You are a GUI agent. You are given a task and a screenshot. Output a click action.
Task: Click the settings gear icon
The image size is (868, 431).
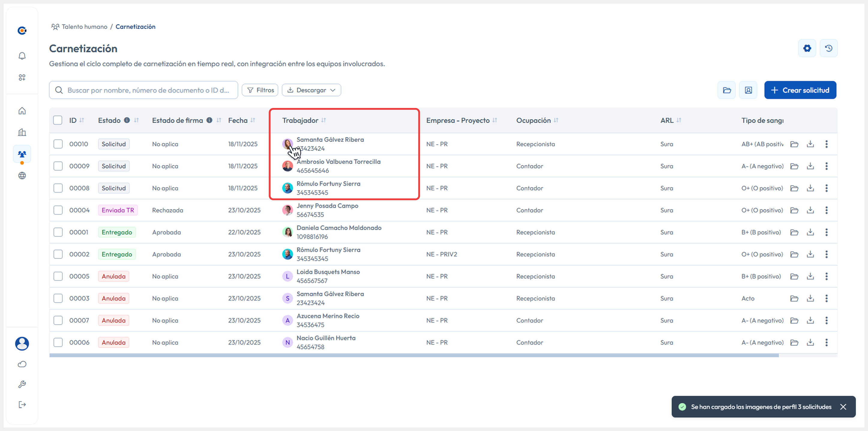point(807,49)
